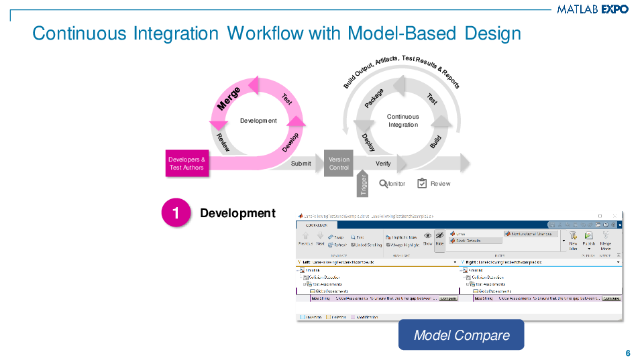Click the Model Compare label button
The height and width of the screenshot is (362, 644).
coord(462,335)
